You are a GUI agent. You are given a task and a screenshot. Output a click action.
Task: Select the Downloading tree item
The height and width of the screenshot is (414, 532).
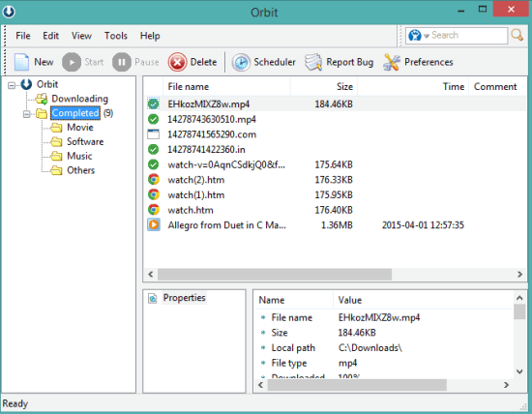[x=79, y=99]
